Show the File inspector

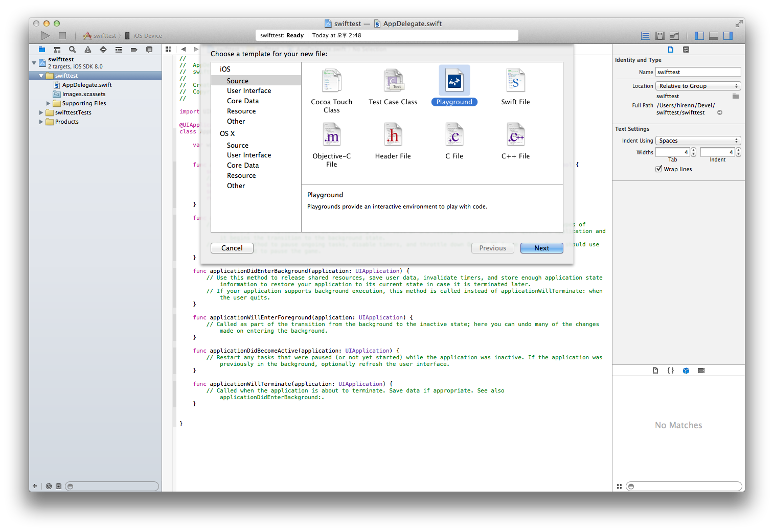pyautogui.click(x=671, y=50)
